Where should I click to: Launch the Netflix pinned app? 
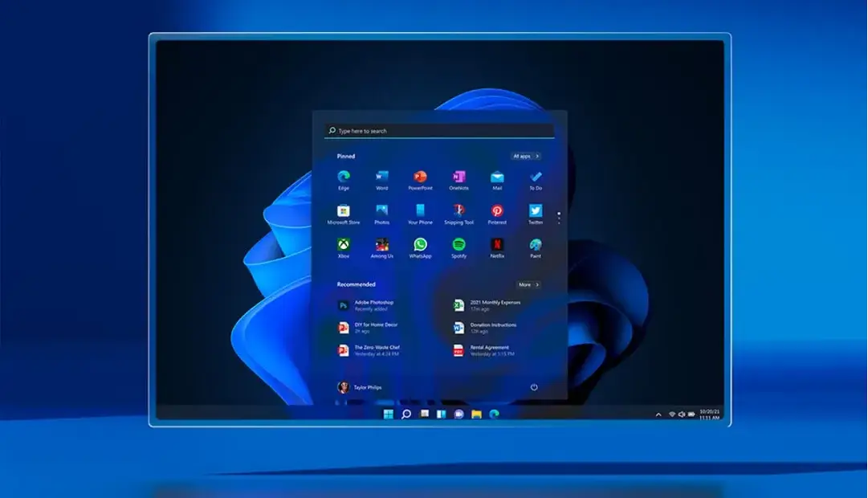(497, 245)
